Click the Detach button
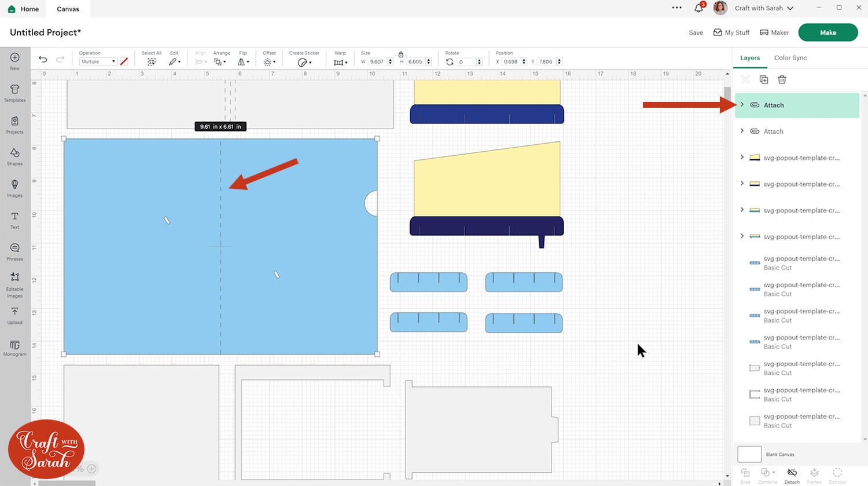This screenshot has width=868, height=486. click(792, 475)
